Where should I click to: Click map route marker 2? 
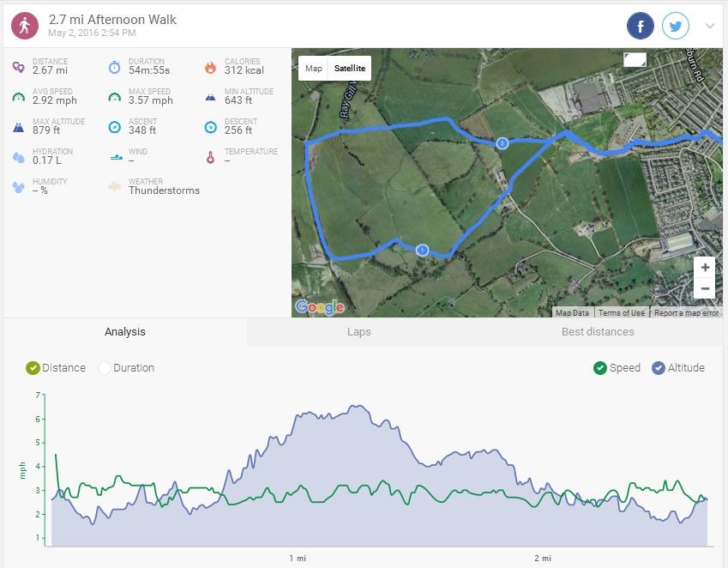pos(502,142)
